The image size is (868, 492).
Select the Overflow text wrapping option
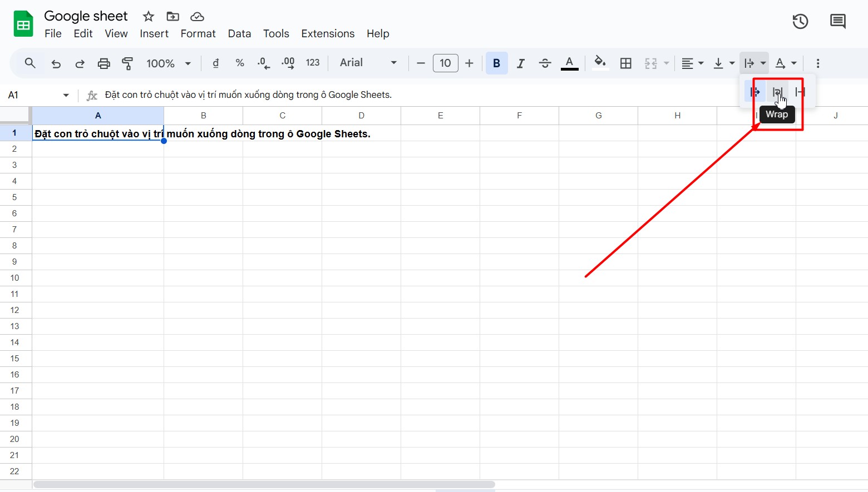coord(755,92)
